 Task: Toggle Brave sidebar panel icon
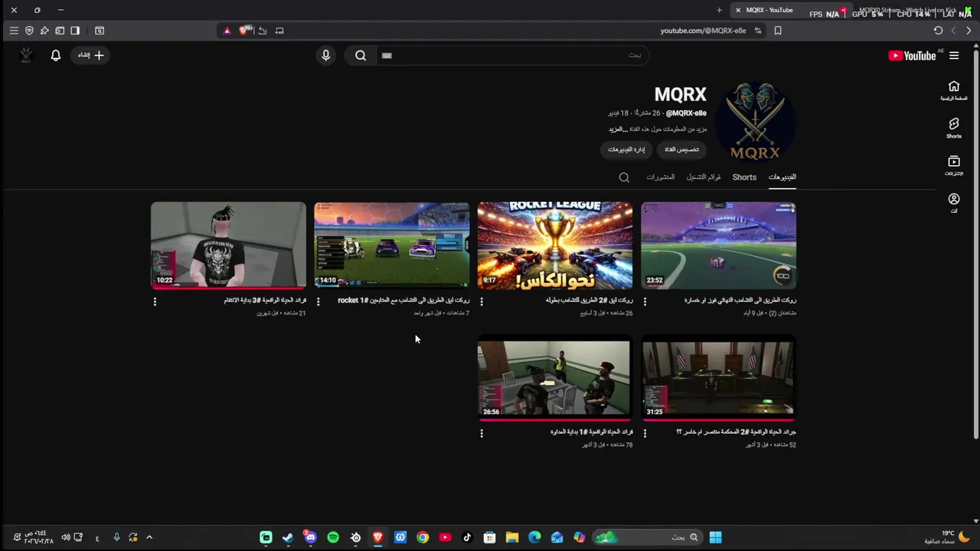[x=75, y=31]
